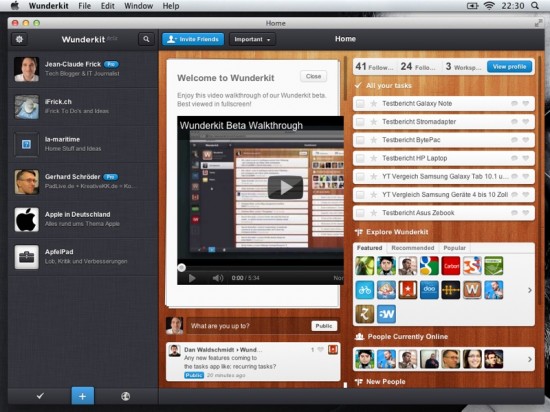Show more online people with right chevron
550x412 pixels.
coord(530,359)
